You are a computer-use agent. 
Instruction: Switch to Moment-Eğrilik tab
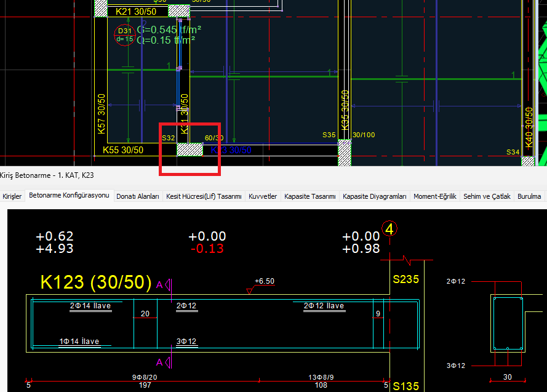[435, 196]
